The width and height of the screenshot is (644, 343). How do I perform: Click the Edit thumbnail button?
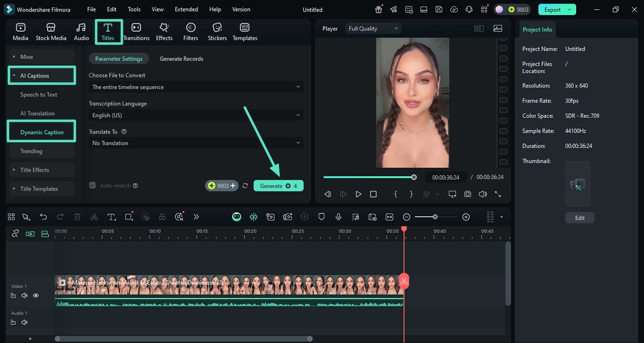580,218
